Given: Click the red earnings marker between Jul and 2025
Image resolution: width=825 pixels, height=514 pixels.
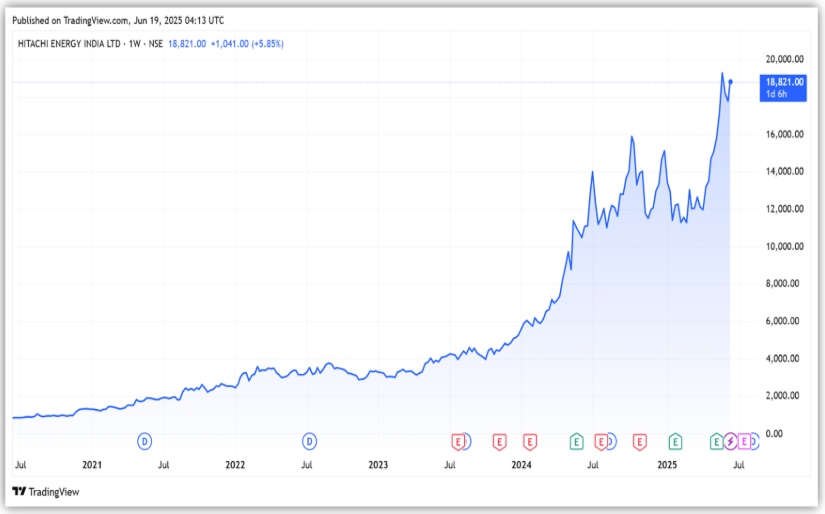Looking at the screenshot, I should pos(641,440).
